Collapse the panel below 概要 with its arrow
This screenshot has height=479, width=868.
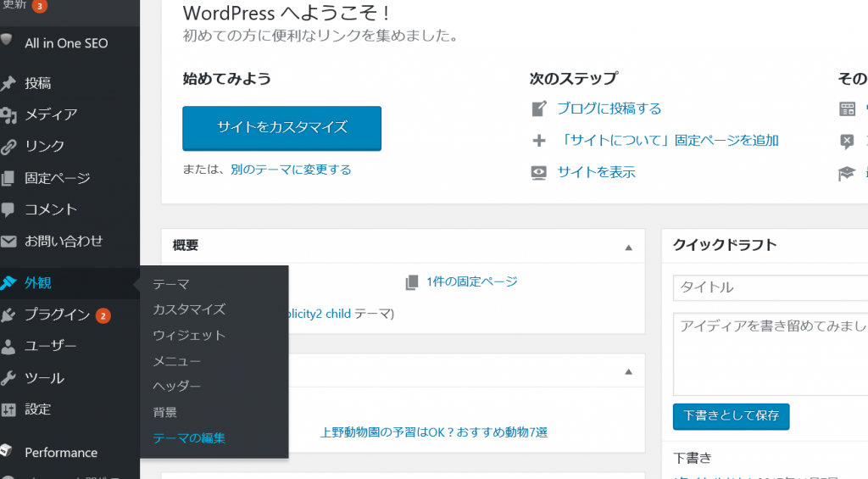click(x=628, y=371)
